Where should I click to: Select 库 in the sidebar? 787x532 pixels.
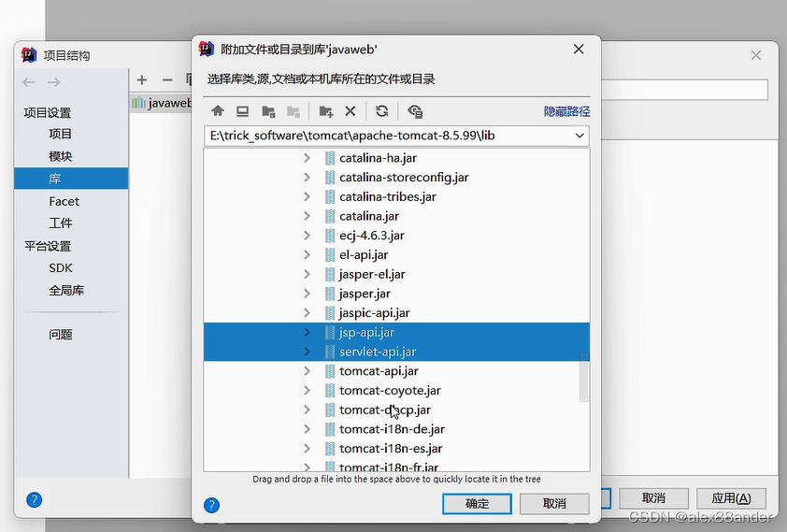click(x=71, y=179)
